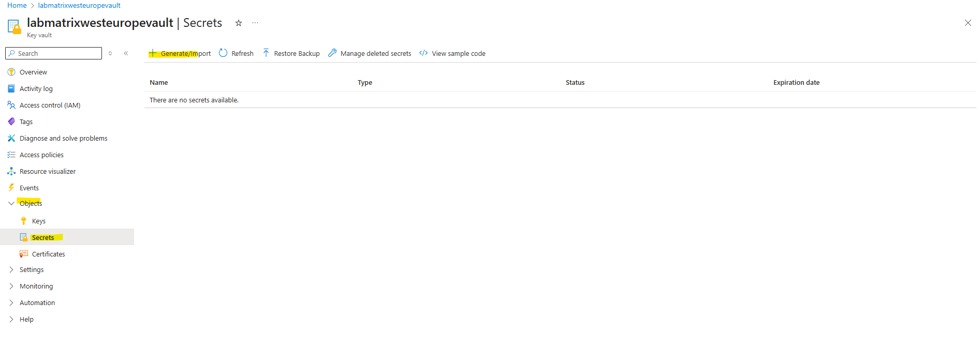Click labmatrixwesteuropevault breadcrumb link
The image size is (980, 363).
(x=79, y=5)
